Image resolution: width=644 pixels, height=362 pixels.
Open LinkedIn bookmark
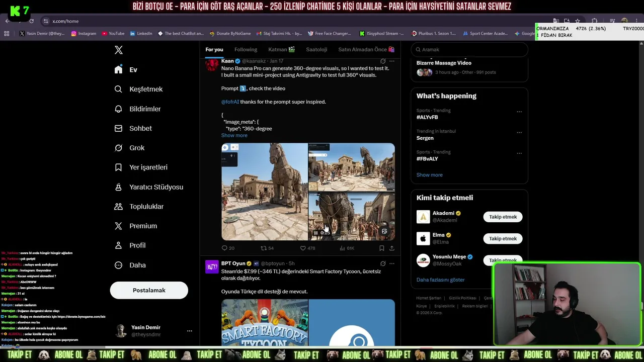141,34
